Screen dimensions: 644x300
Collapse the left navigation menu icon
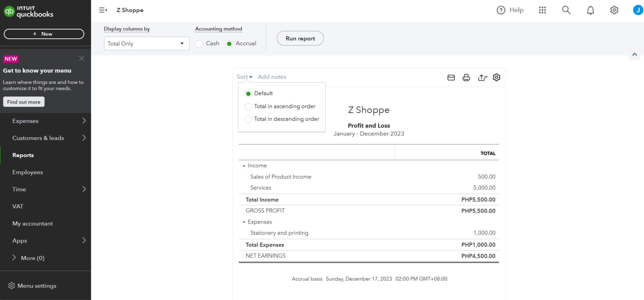(x=103, y=10)
